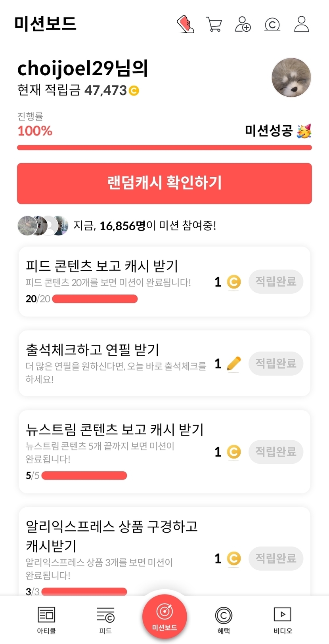Switch to the 아티클 tab
Screen dimensions: 329x644
pos(46,620)
